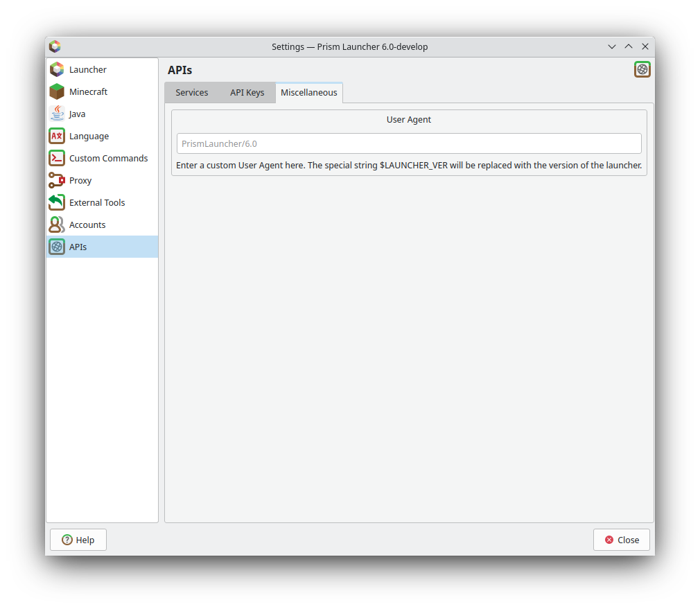Open the API Keys tab

coord(247,92)
